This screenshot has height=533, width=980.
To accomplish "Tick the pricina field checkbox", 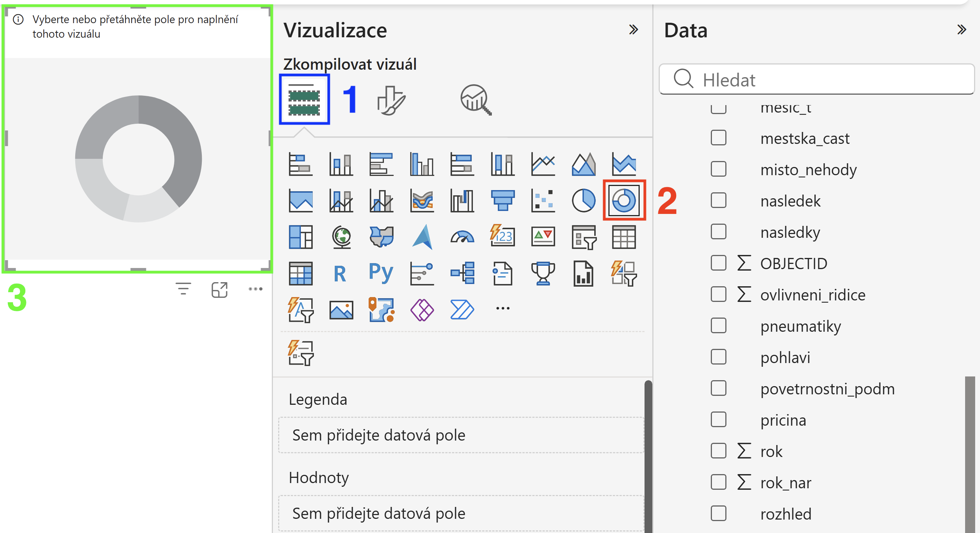I will [x=718, y=420].
